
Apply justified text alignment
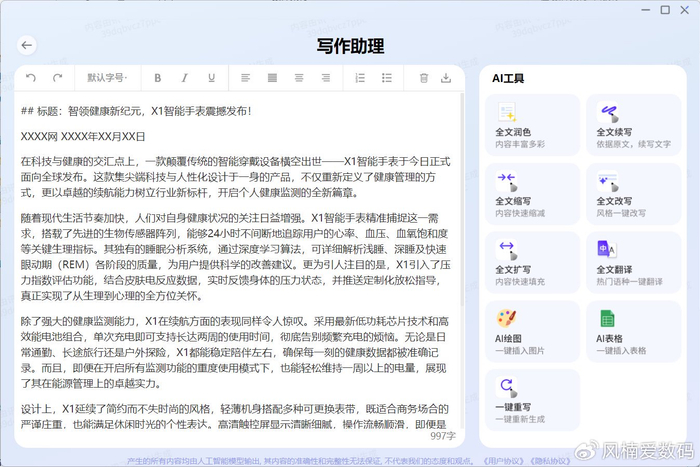[x=273, y=78]
